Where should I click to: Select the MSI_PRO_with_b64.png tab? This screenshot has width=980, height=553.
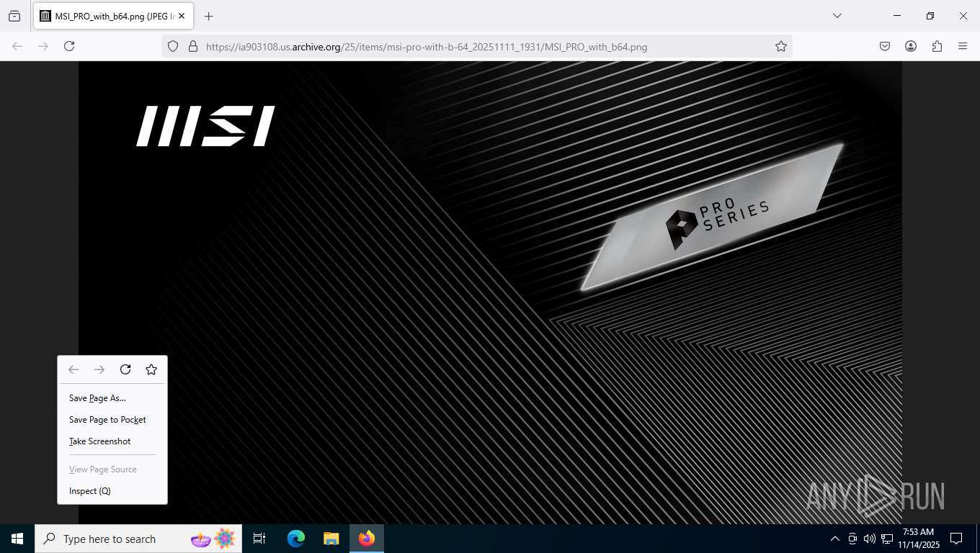112,16
